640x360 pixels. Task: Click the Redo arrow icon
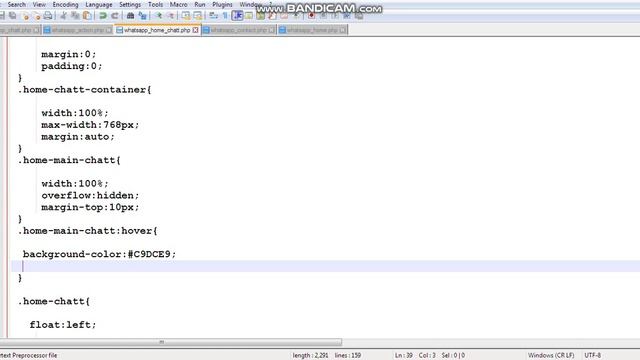(115, 16)
